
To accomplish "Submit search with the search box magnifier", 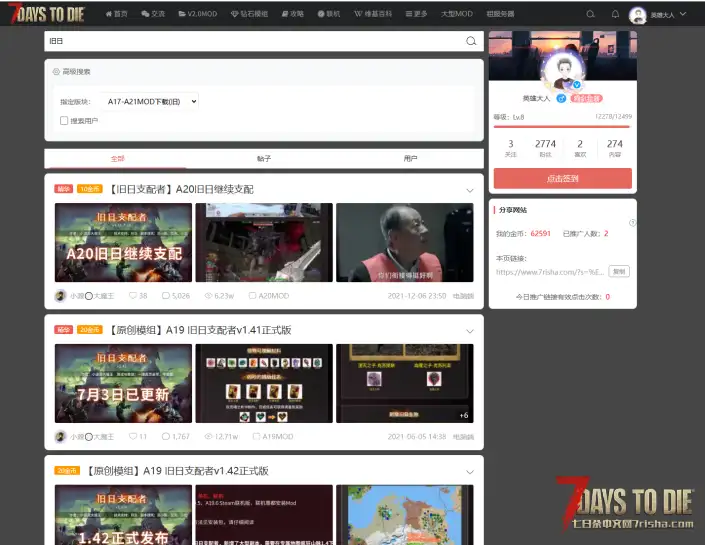I will pyautogui.click(x=471, y=41).
